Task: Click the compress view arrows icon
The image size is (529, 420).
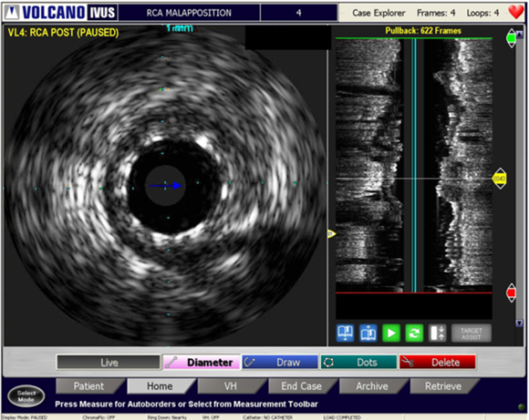Action: 437,333
